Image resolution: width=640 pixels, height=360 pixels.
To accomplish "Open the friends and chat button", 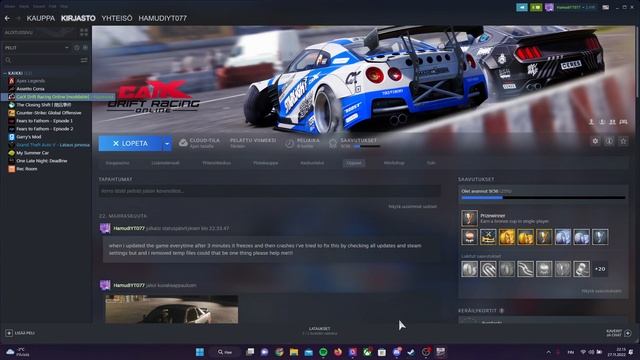I will (x=619, y=333).
